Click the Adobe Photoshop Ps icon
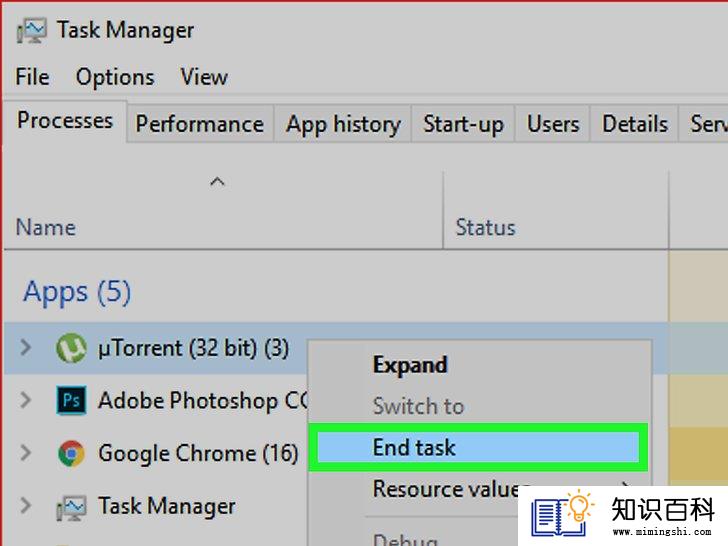The height and width of the screenshot is (546, 728). [71, 400]
